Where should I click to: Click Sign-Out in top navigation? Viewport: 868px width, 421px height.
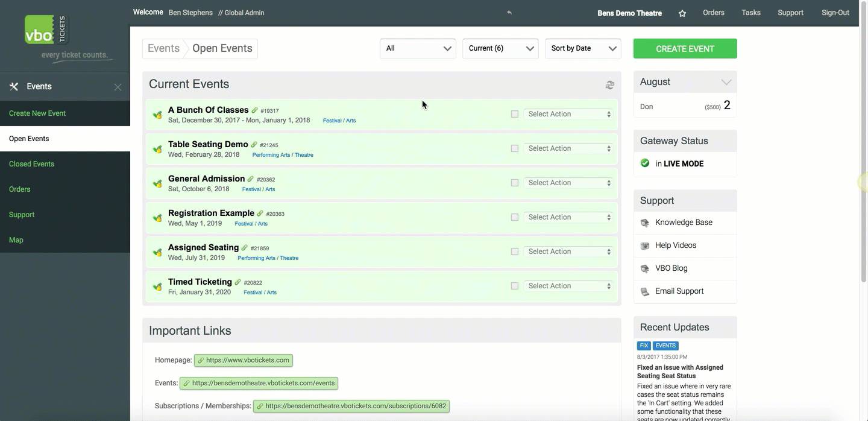coord(835,13)
